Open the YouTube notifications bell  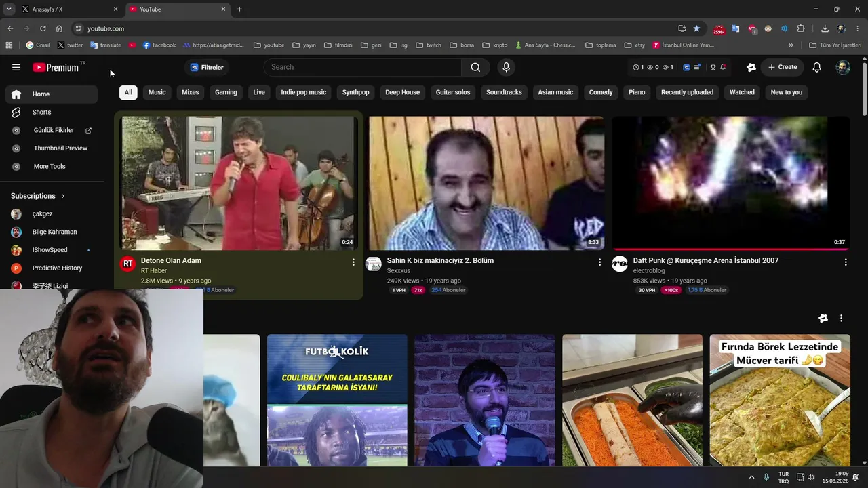[817, 67]
